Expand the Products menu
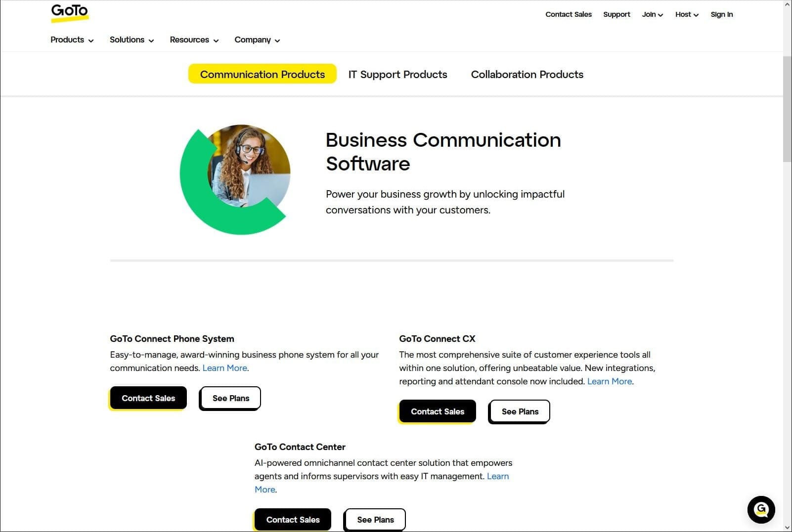This screenshot has width=792, height=532. [x=72, y=40]
